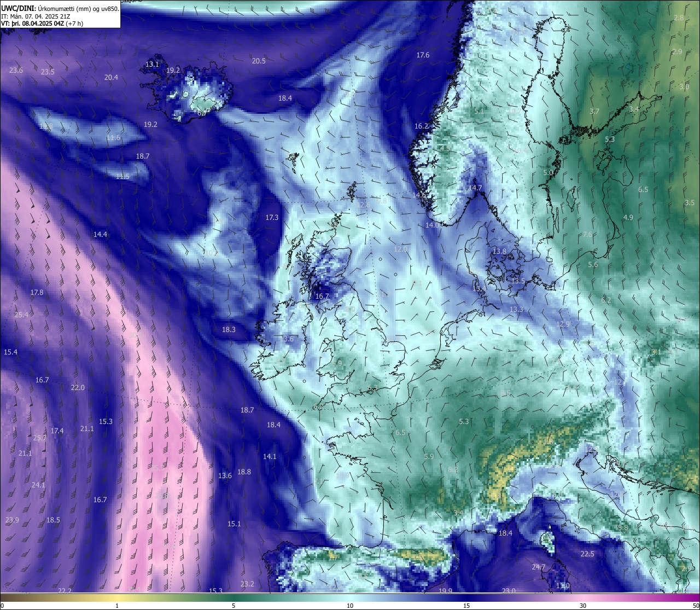700x610 pixels.
Task: Click the 25.7 value label
Action: (40, 438)
